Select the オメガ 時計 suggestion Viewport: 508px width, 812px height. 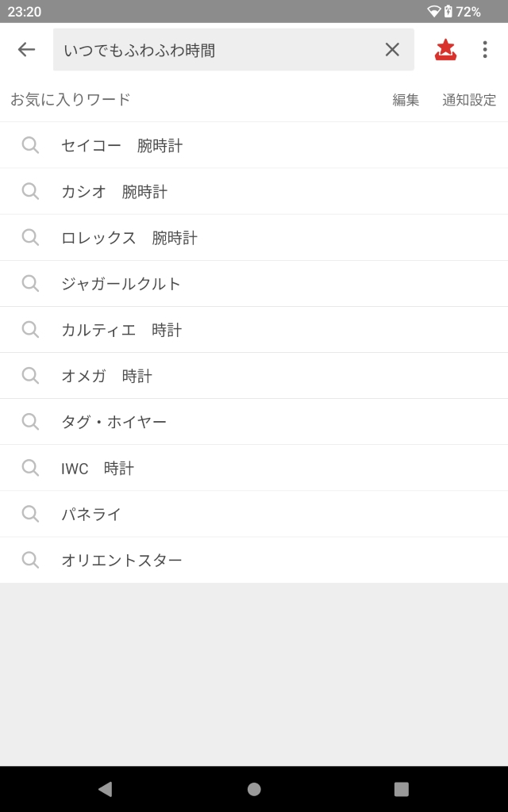[106, 376]
